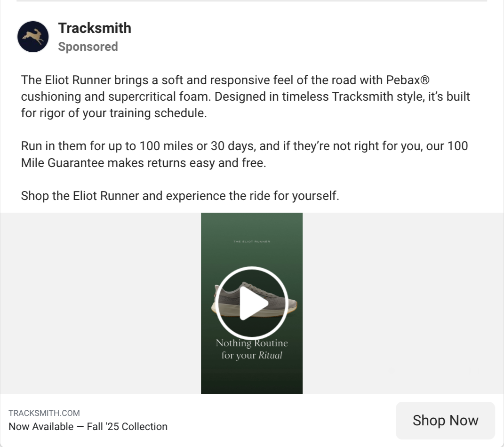Click the dark green bottom of the video frame
Viewport: 504px width, 447px height.
252,381
